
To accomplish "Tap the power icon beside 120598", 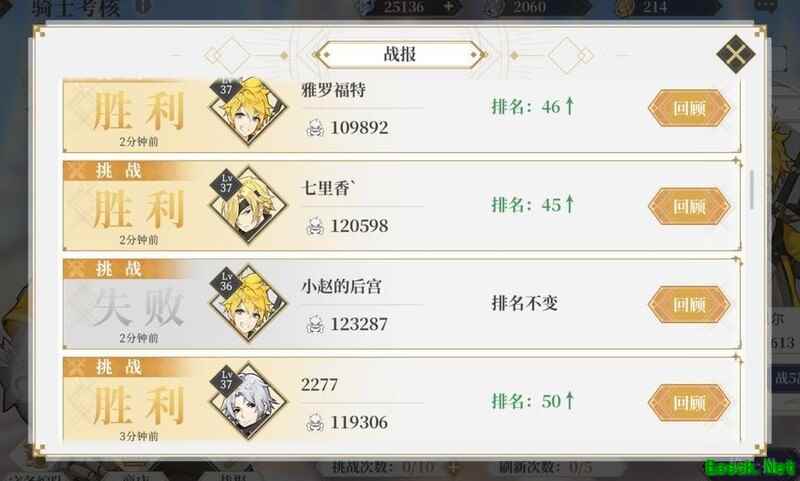I will tap(315, 226).
